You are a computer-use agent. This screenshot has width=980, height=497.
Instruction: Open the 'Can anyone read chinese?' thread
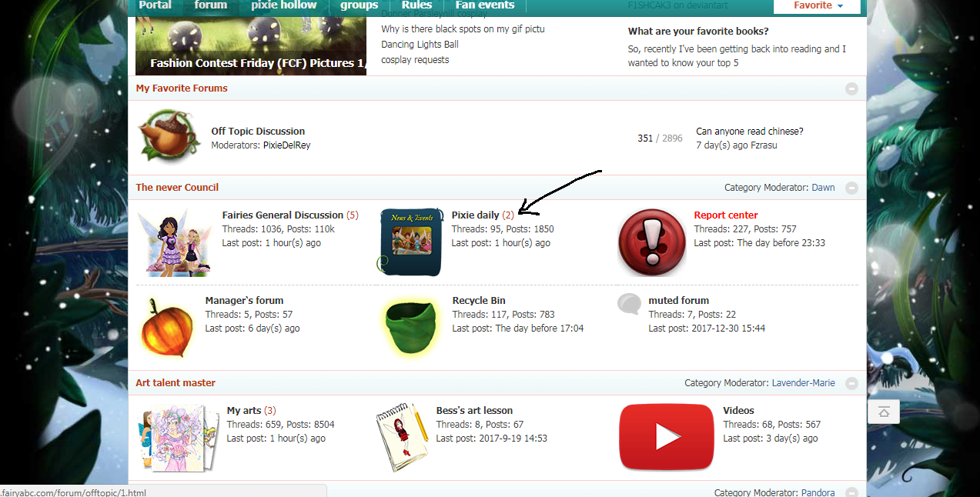pyautogui.click(x=749, y=132)
